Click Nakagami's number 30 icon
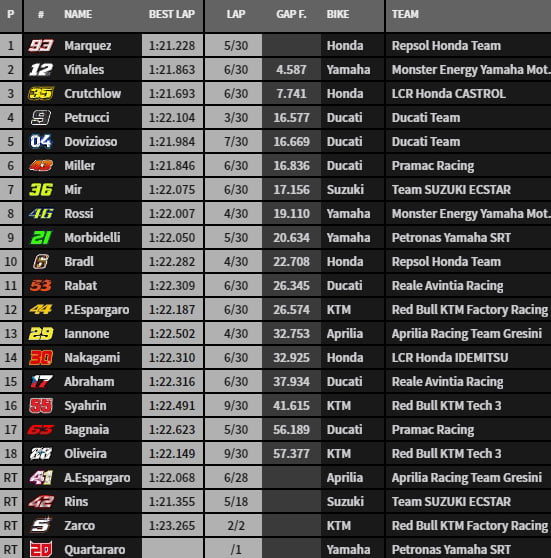Image resolution: width=551 pixels, height=558 pixels. (41, 358)
